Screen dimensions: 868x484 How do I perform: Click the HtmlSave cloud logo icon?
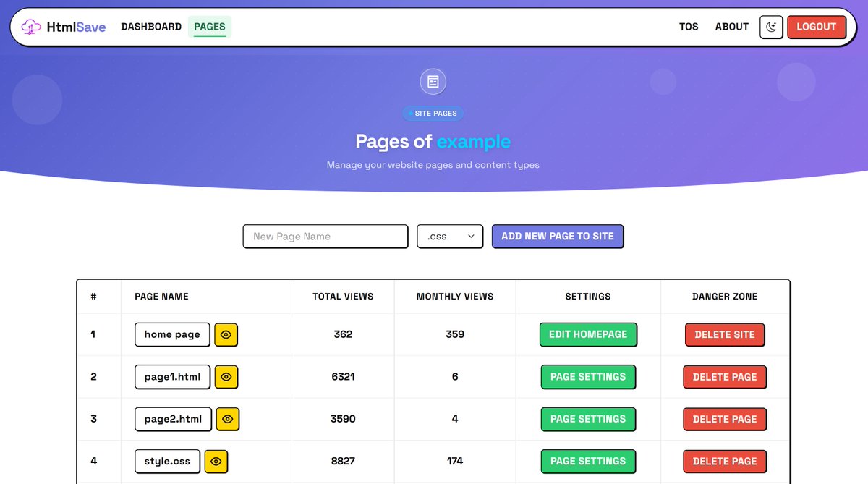[31, 27]
